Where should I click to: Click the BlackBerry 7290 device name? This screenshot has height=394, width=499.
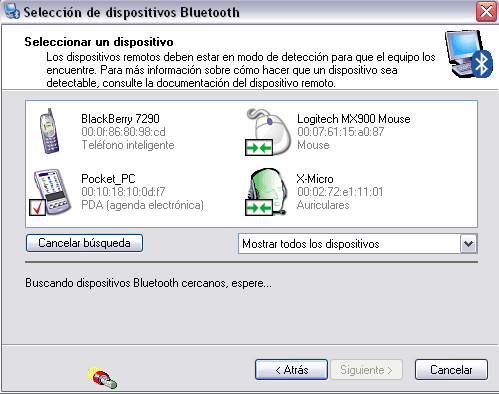click(120, 119)
